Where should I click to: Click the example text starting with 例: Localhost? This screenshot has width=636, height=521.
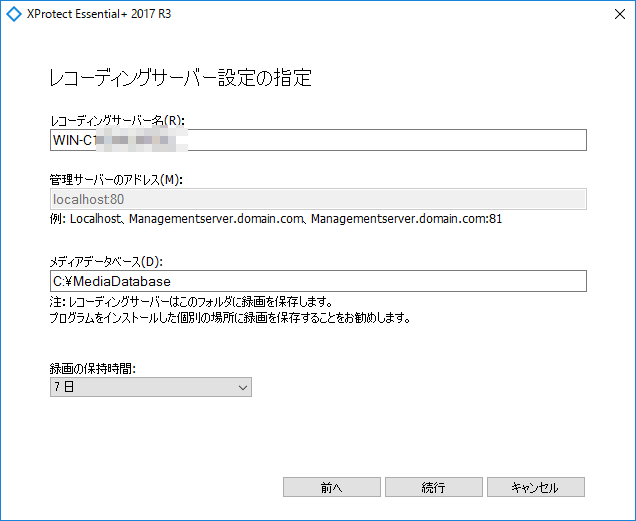tap(276, 219)
